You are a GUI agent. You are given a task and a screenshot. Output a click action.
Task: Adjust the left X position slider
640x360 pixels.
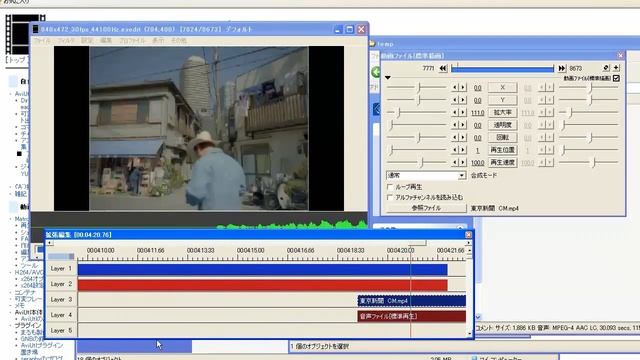click(x=417, y=87)
